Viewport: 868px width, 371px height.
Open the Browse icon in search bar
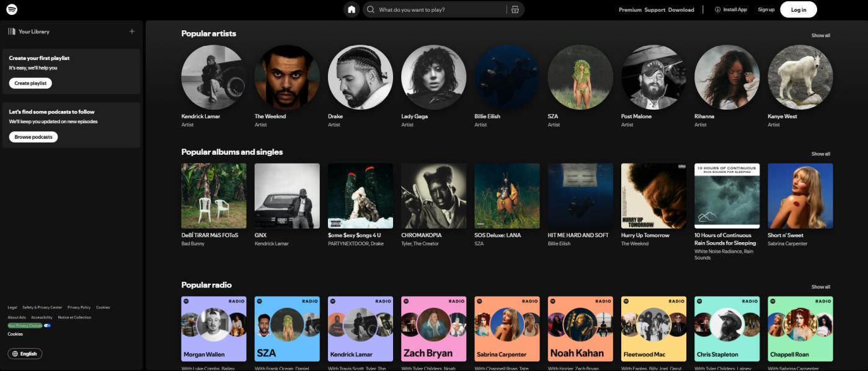pyautogui.click(x=515, y=10)
